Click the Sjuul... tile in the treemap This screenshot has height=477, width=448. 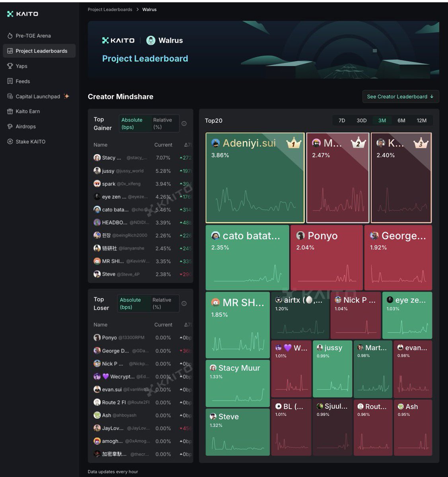(x=333, y=427)
